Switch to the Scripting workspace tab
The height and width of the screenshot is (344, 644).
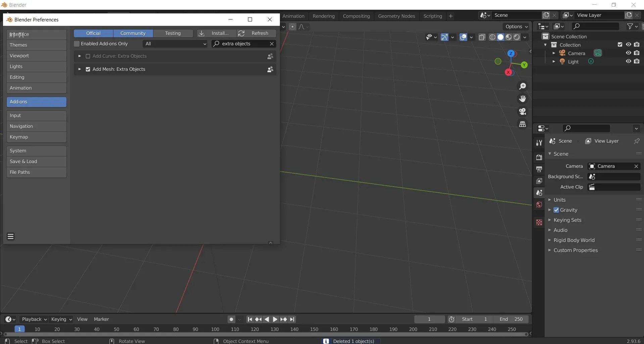pos(432,16)
